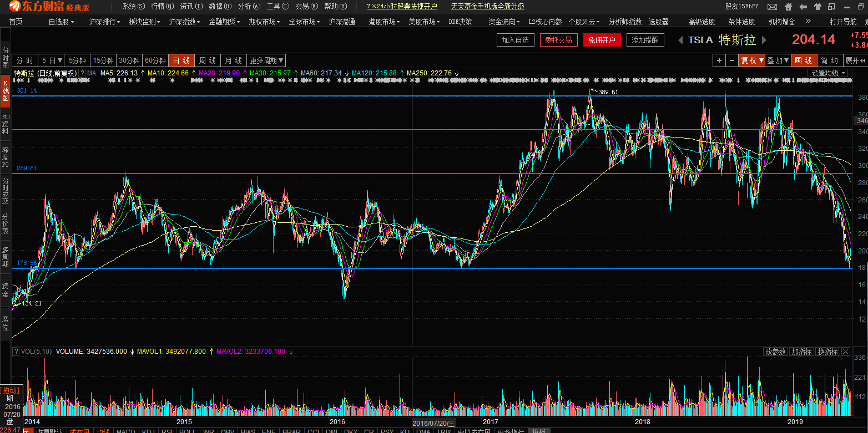Switch chart to 5分钟 period
Screen dimensions: 868x433
click(x=78, y=60)
